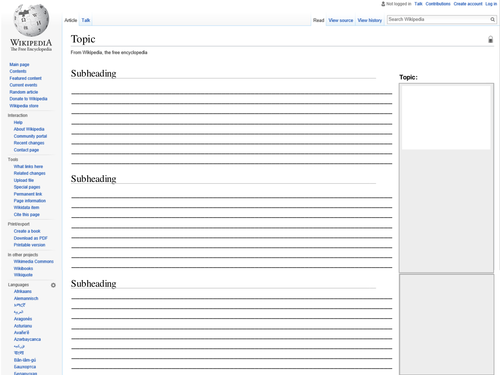Image resolution: width=500 pixels, height=375 pixels.
Task: Click Donate to Wikipedia
Action: tap(28, 99)
